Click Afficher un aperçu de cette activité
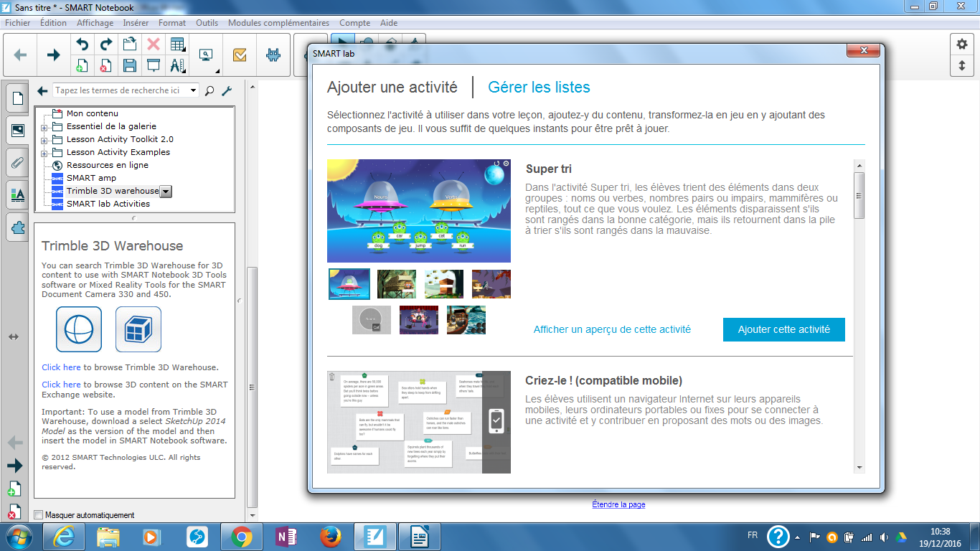Viewport: 980px width, 551px height. (x=612, y=329)
